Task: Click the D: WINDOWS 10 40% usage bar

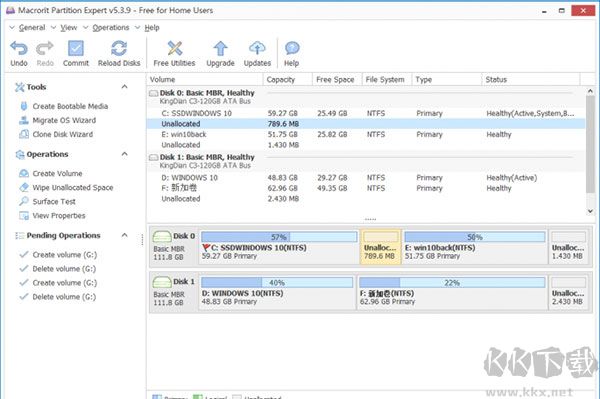Action: [x=277, y=282]
